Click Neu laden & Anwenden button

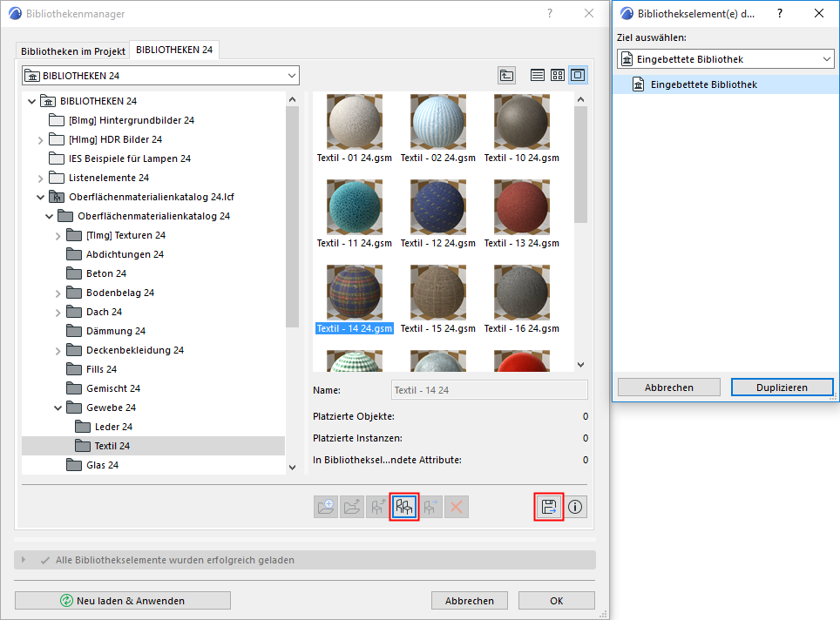tap(123, 600)
